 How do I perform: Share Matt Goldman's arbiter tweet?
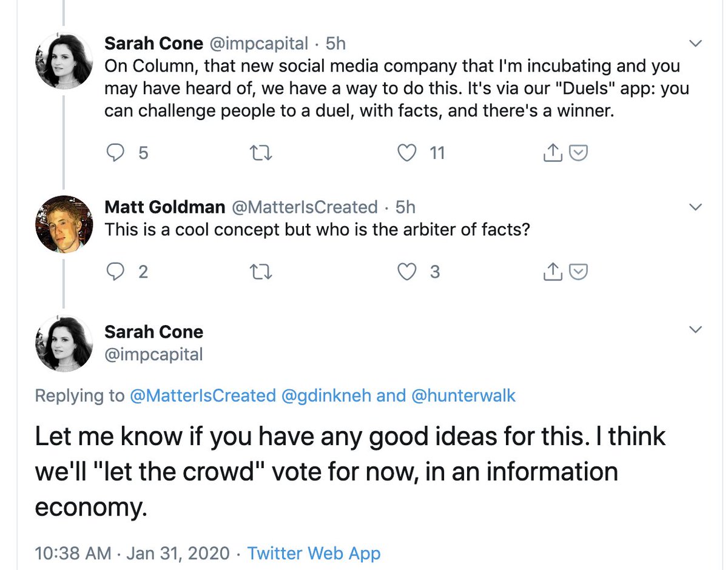tap(550, 273)
